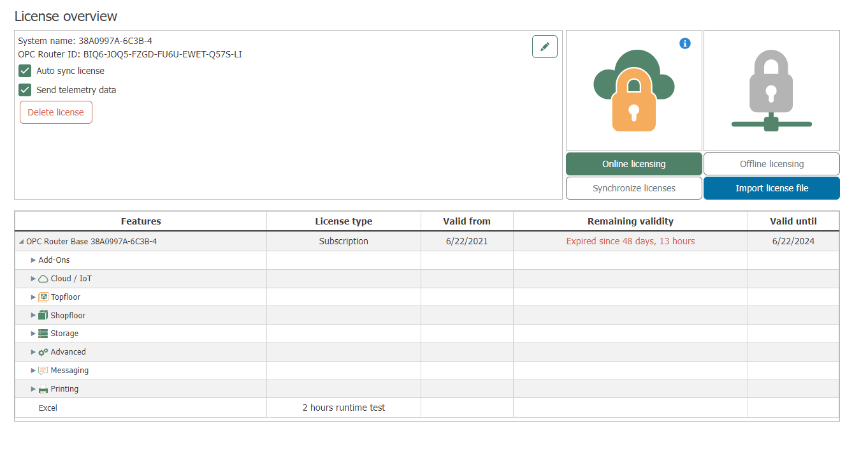Click the Remaining validity column header
The width and height of the screenshot is (868, 449).
click(x=630, y=221)
